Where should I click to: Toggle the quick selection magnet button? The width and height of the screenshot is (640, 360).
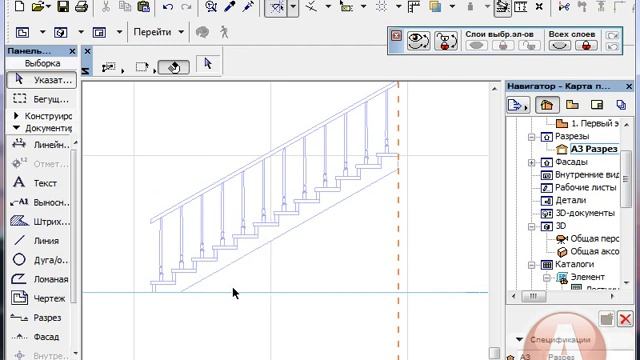tap(173, 67)
